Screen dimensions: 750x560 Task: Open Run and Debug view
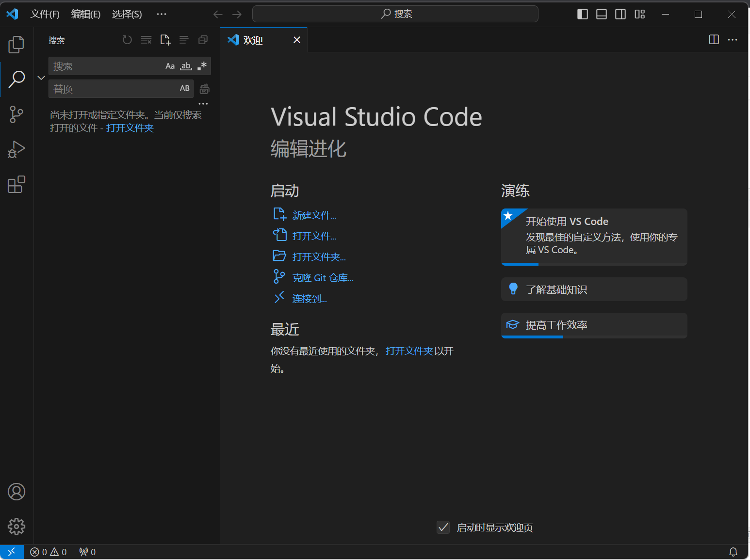(x=16, y=149)
